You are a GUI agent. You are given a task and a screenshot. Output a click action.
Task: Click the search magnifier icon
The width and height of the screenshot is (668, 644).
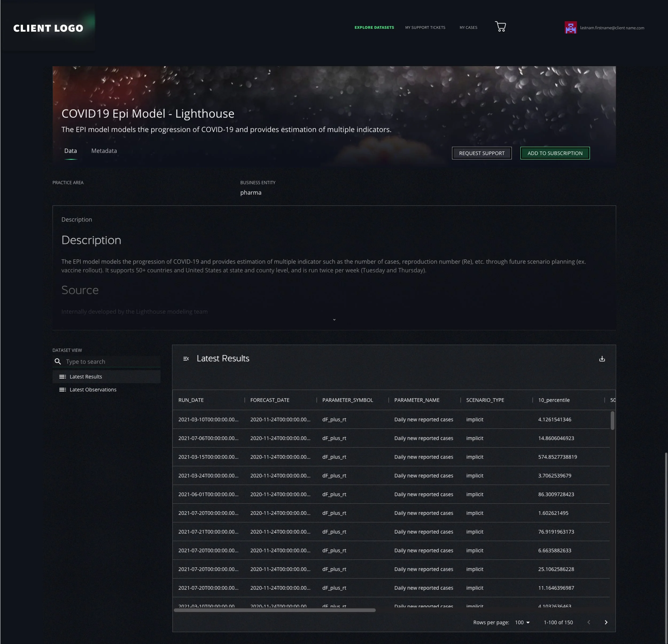(x=58, y=361)
